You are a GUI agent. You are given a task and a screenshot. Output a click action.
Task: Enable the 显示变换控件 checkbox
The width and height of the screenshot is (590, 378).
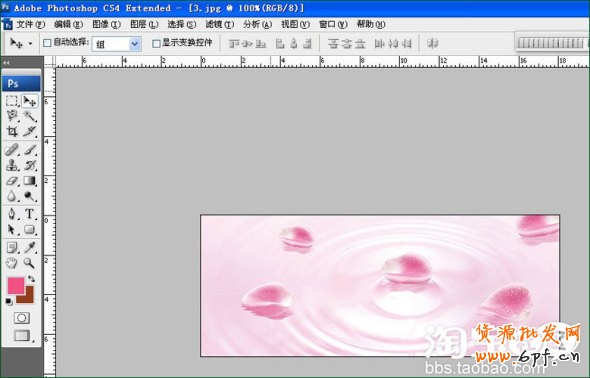156,44
